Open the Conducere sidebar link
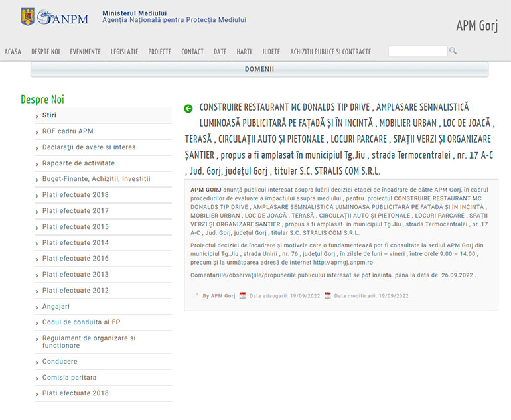The height and width of the screenshot is (420, 511). point(60,362)
